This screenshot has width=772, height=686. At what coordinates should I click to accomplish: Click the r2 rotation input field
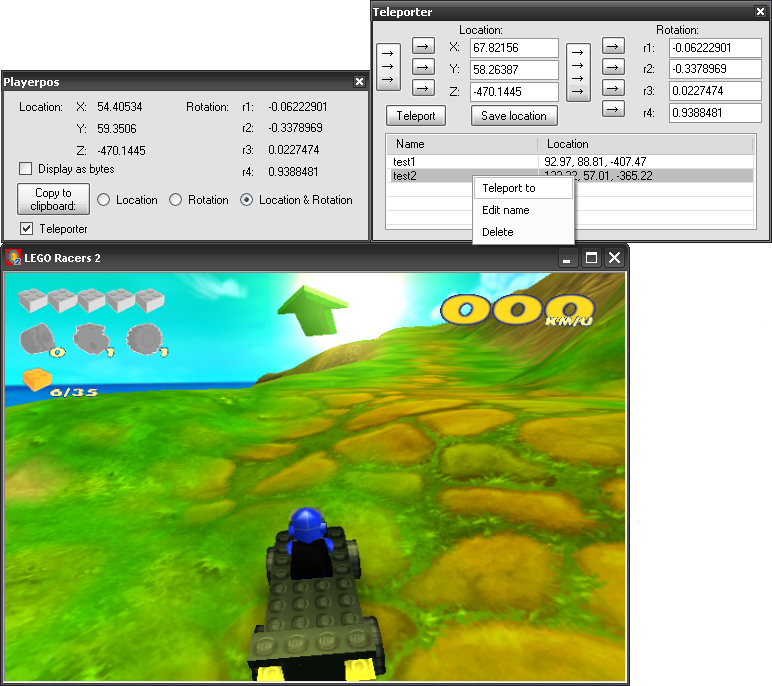pyautogui.click(x=715, y=69)
